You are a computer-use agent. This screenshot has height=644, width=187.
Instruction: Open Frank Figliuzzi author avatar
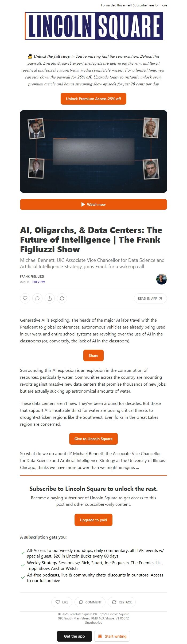click(161, 279)
